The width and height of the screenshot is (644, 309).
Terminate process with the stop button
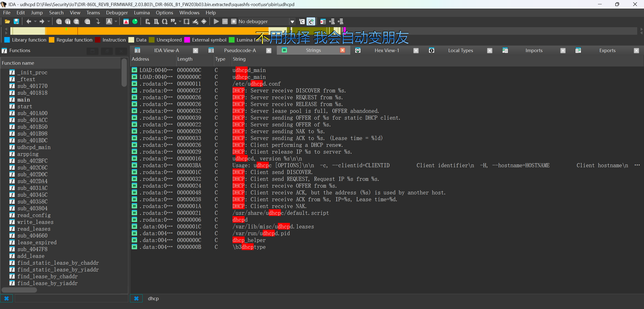[234, 22]
